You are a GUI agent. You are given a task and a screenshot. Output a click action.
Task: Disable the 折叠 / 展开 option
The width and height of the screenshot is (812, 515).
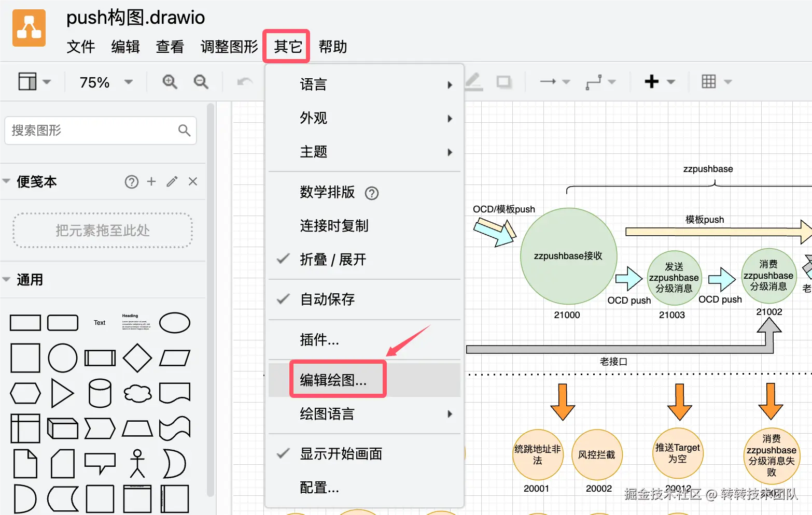click(x=332, y=260)
